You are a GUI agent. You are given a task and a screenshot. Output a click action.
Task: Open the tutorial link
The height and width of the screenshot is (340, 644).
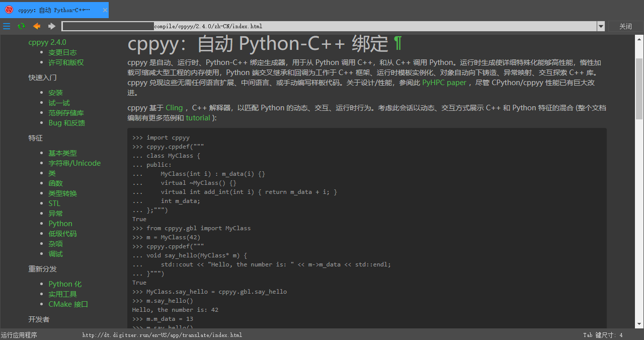pos(198,117)
